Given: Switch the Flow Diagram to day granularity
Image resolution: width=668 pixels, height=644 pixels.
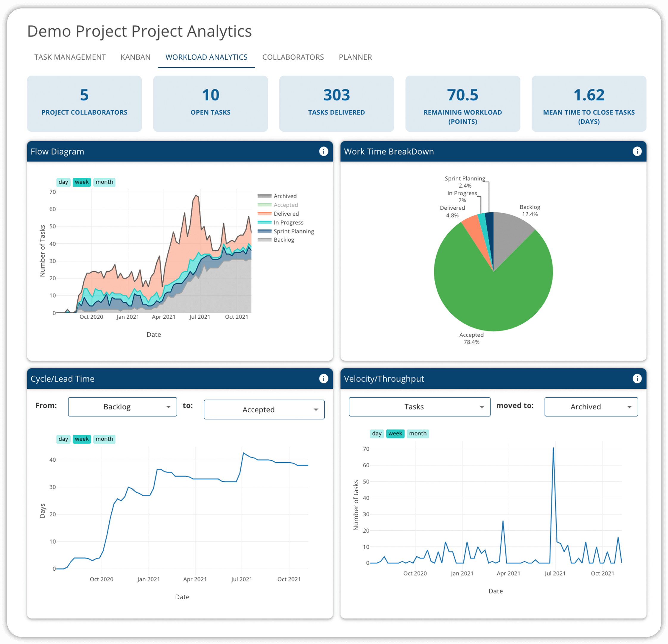Looking at the screenshot, I should coord(63,182).
